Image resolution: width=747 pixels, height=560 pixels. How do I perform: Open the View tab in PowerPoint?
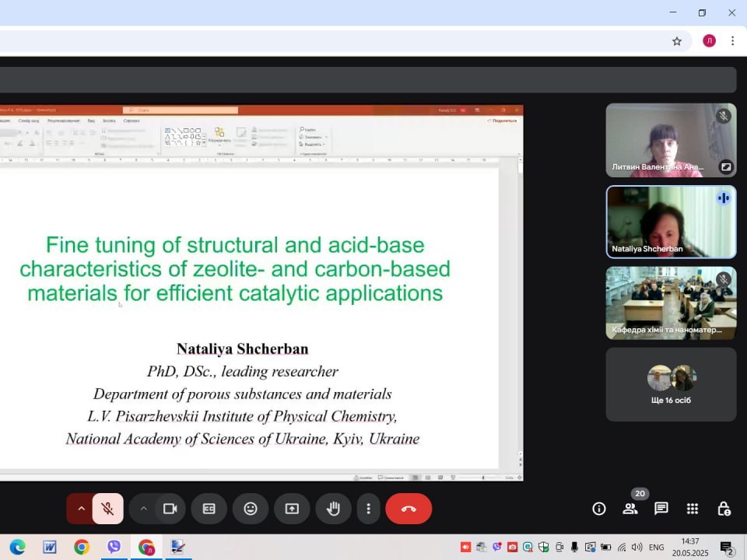click(x=91, y=121)
